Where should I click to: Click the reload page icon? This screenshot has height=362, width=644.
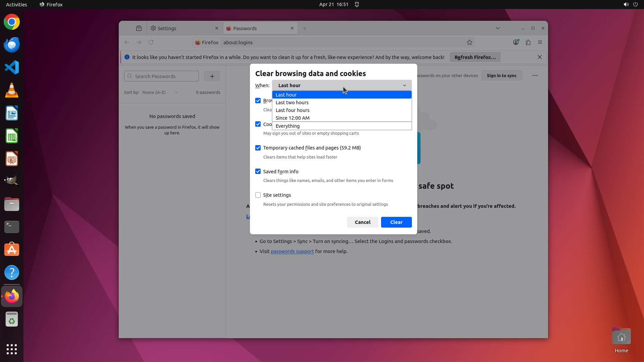tap(151, 42)
